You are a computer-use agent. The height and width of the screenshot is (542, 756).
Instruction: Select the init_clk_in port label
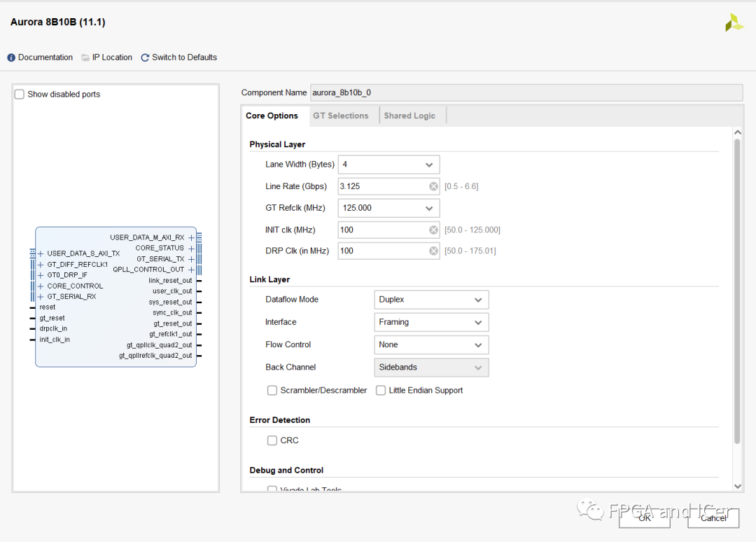coord(55,340)
